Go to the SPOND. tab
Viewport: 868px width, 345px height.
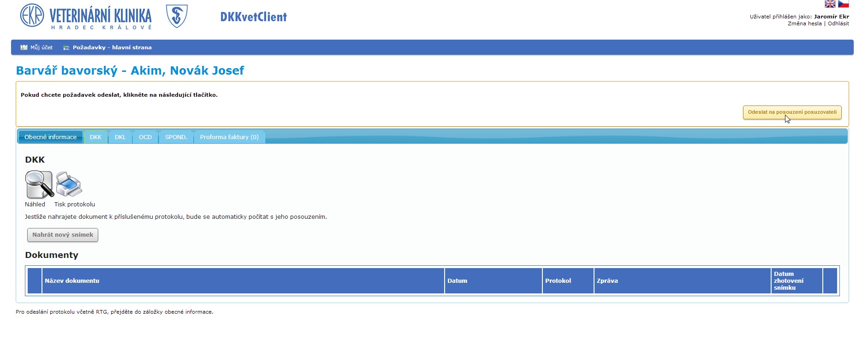(x=176, y=137)
